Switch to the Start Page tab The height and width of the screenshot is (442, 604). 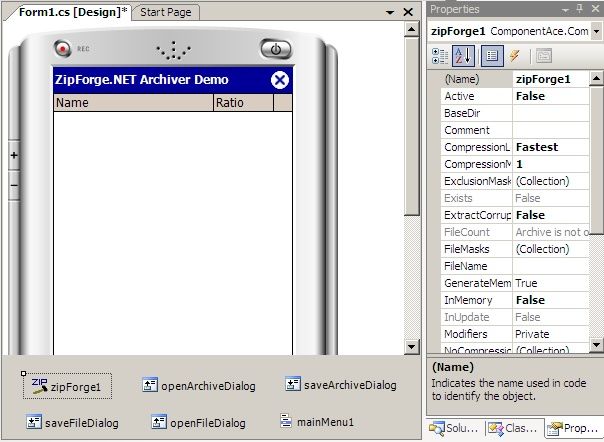[167, 12]
